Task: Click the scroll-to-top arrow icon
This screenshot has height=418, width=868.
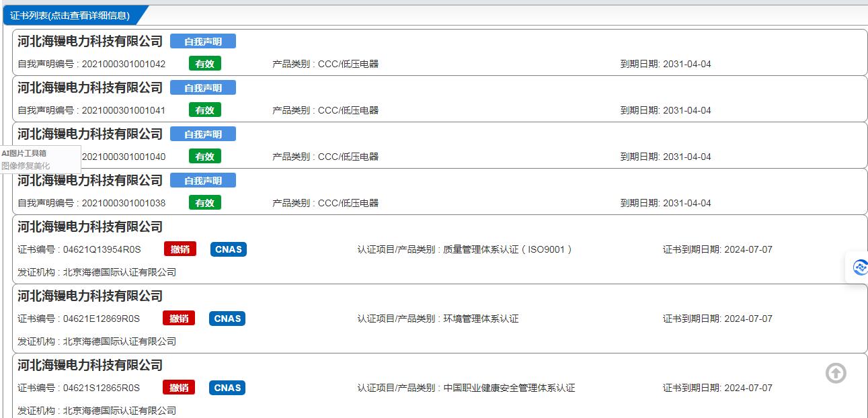Action: 836,373
